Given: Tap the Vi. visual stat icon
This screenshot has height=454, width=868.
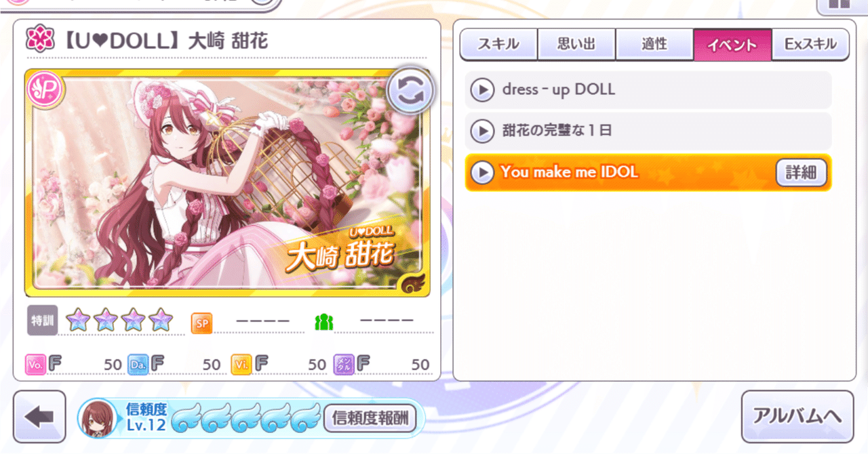Looking at the screenshot, I should (241, 365).
